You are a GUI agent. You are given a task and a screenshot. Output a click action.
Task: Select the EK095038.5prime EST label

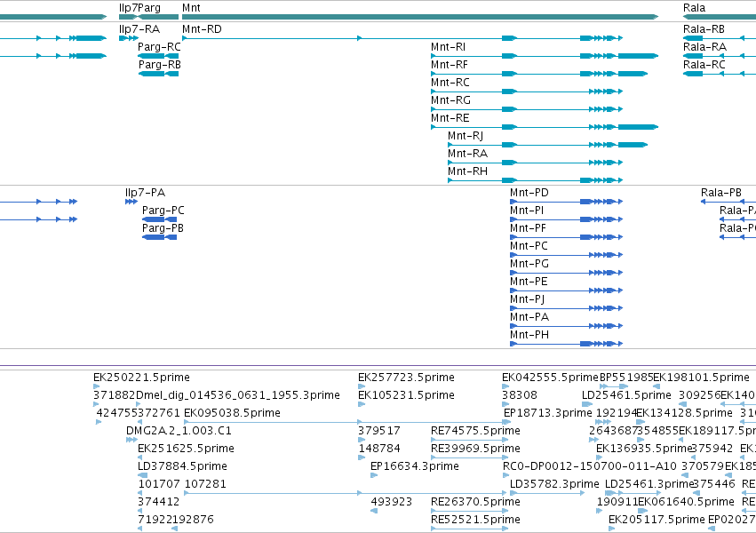pos(232,413)
